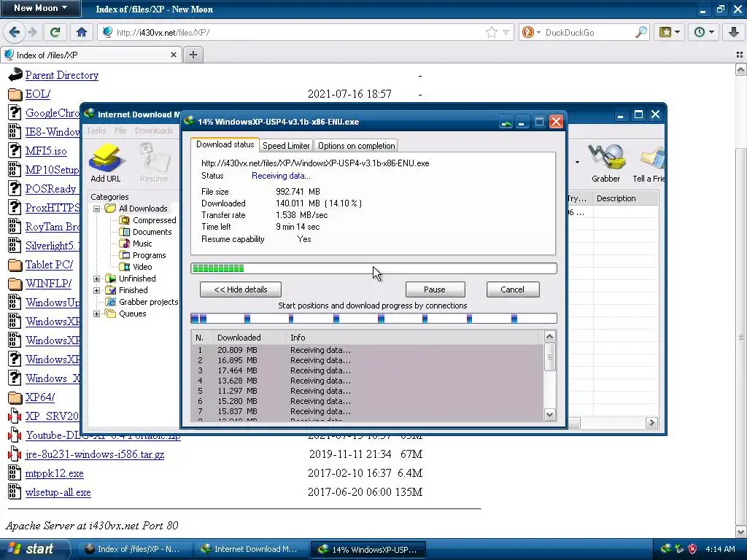The image size is (747, 560).
Task: Click the Windows Start button
Action: (x=34, y=549)
